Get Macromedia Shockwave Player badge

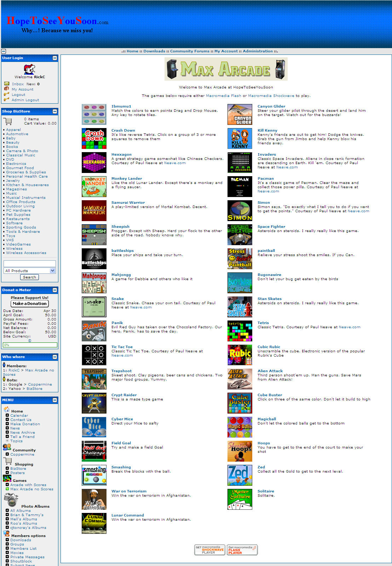coord(210,550)
